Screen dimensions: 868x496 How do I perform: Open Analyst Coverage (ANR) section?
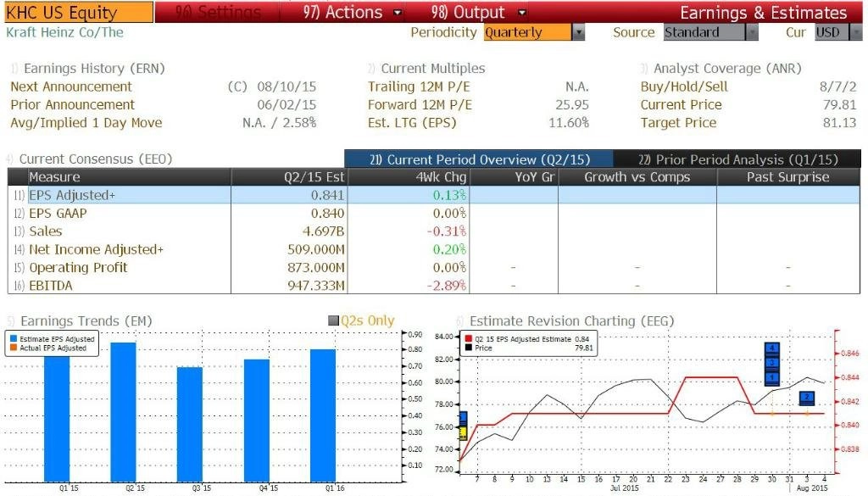727,69
